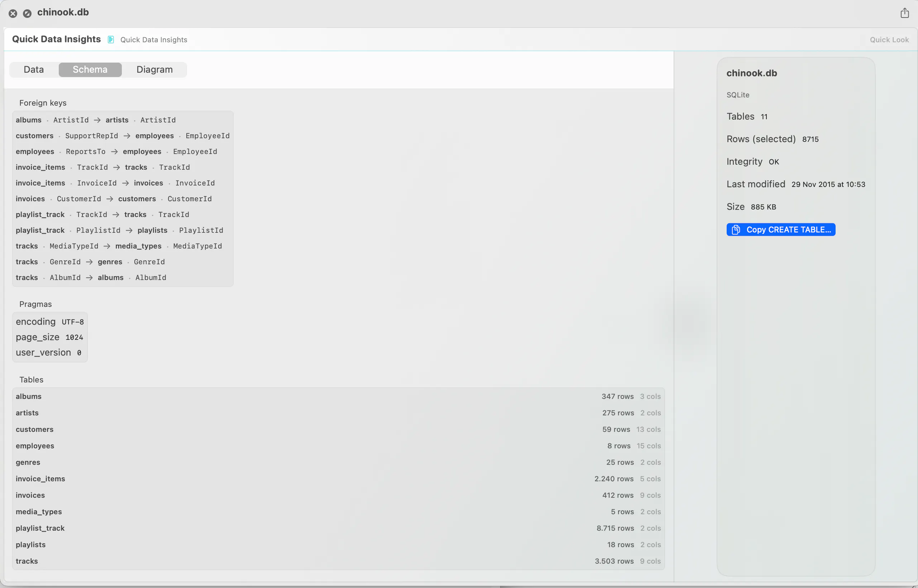Select the genres table row
This screenshot has width=918, height=588.
tap(338, 462)
